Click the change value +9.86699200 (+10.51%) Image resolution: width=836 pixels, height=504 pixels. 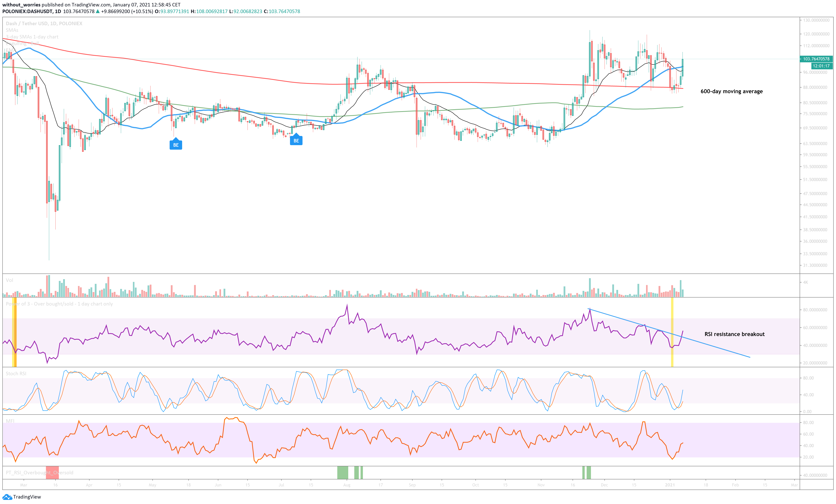pyautogui.click(x=127, y=12)
